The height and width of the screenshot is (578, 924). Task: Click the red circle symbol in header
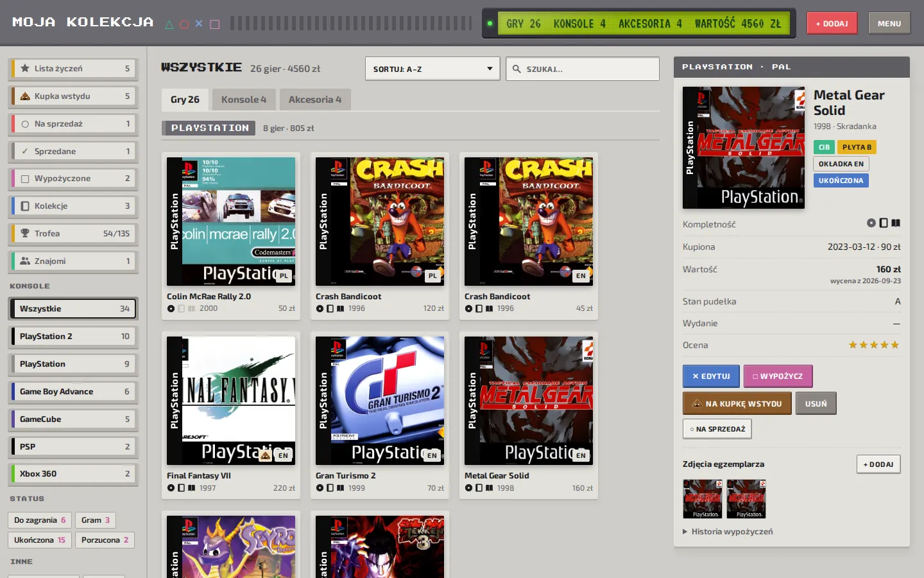[x=184, y=24]
